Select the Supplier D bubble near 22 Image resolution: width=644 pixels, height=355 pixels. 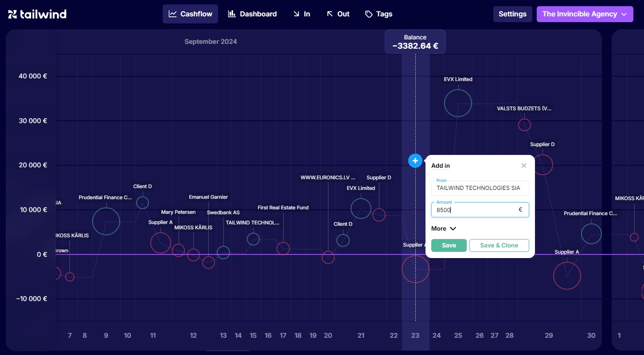379,215
